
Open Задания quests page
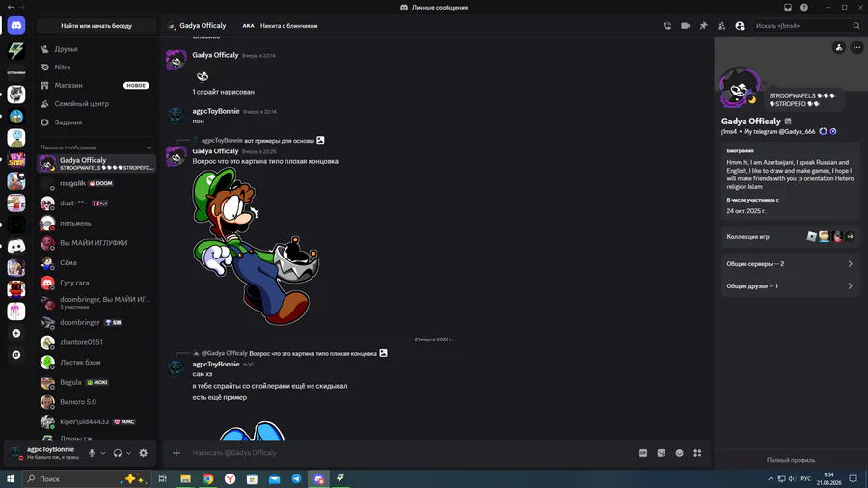click(x=96, y=122)
